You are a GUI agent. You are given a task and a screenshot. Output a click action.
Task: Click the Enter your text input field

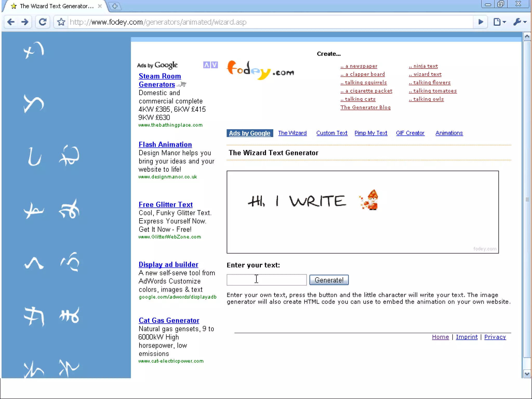[266, 280]
